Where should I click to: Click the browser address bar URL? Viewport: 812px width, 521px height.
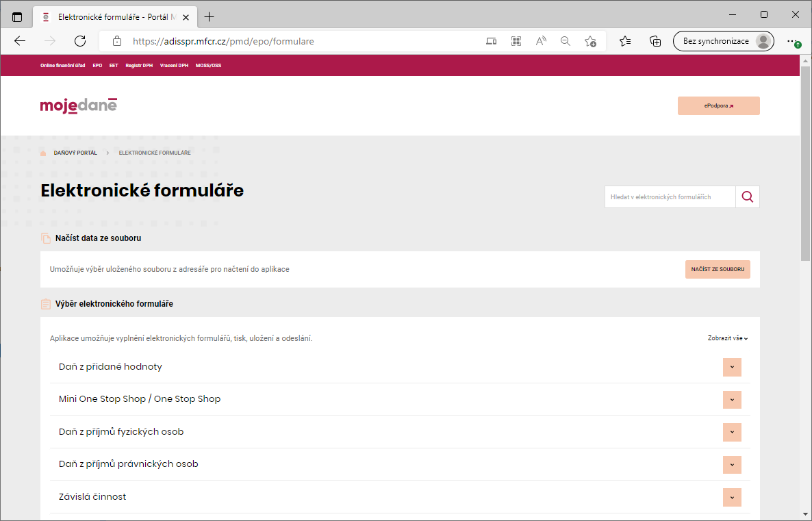[x=223, y=42]
